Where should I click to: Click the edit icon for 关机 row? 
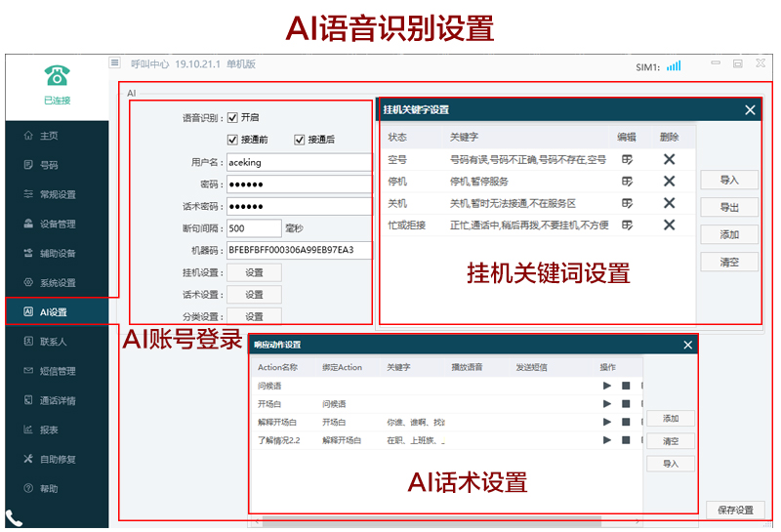[626, 203]
